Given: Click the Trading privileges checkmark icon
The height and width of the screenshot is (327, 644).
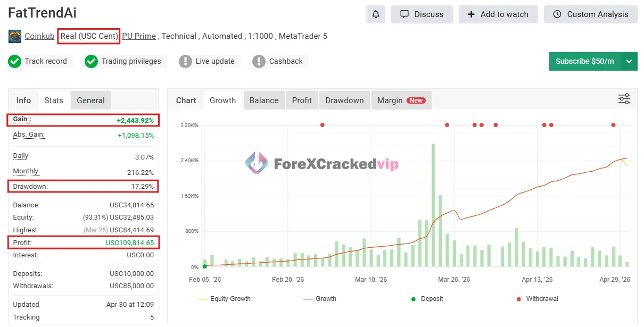Looking at the screenshot, I should pyautogui.click(x=92, y=61).
